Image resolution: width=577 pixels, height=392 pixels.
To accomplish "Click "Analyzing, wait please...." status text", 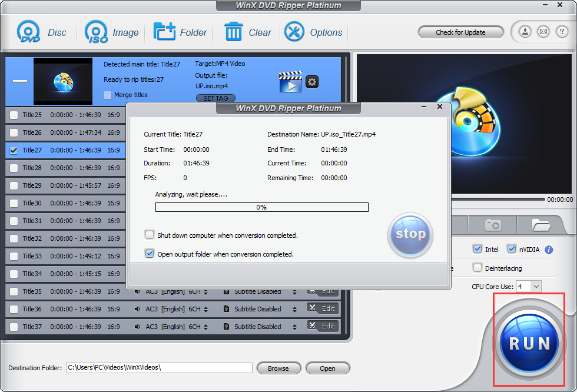I will click(x=191, y=194).
